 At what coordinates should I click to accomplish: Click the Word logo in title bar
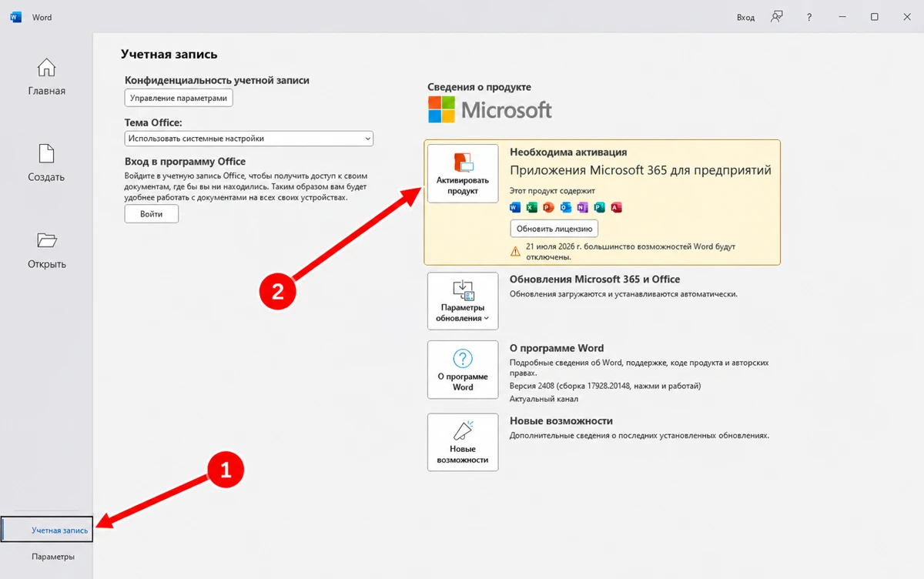15,17
